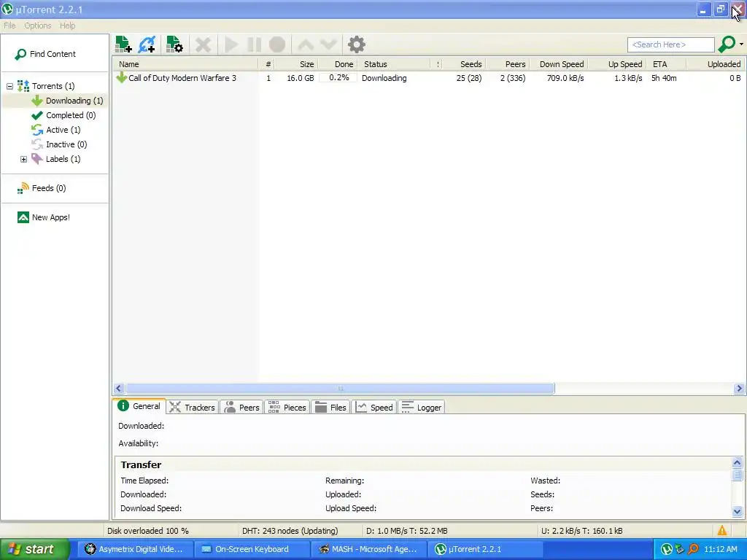Sort by Name column header
Viewport: 747px width, 560px height.
click(186, 64)
